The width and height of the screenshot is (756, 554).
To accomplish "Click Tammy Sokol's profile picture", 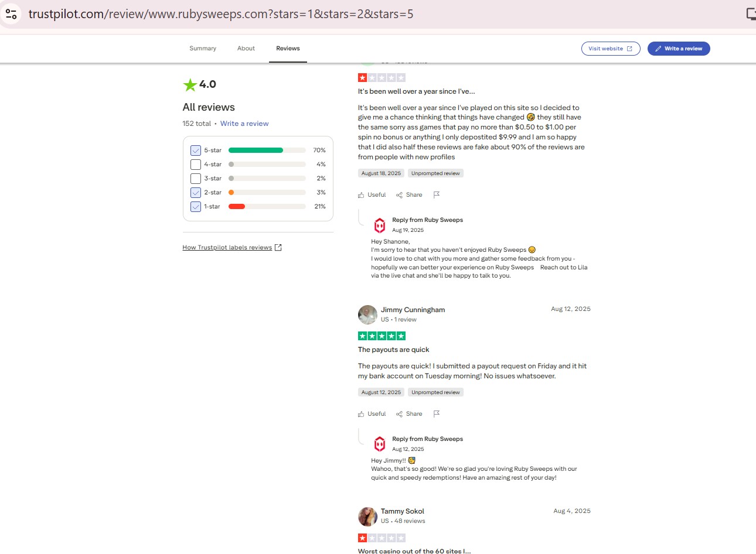I will click(367, 517).
